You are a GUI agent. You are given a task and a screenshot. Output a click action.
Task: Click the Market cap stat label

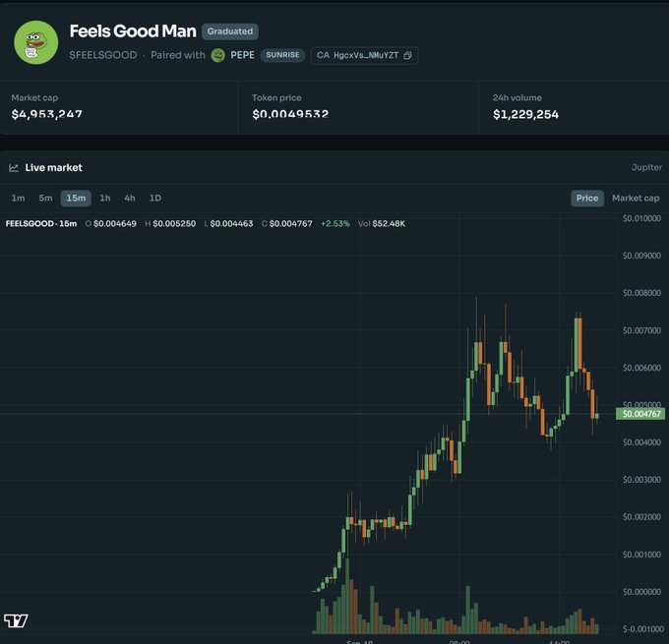34,97
